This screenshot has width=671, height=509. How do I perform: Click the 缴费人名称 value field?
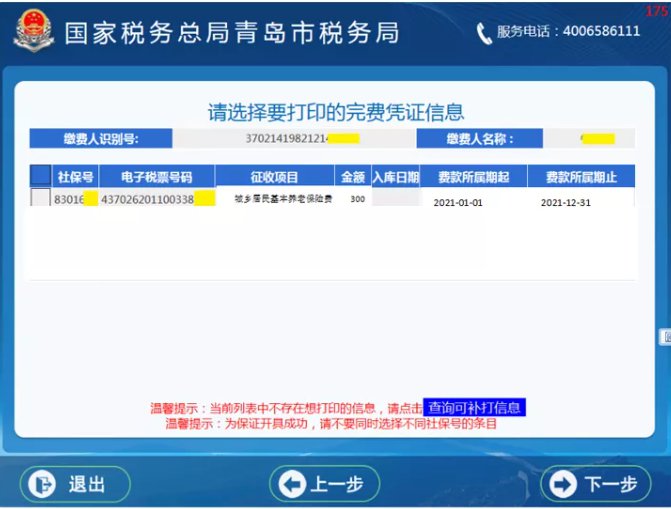(589, 139)
